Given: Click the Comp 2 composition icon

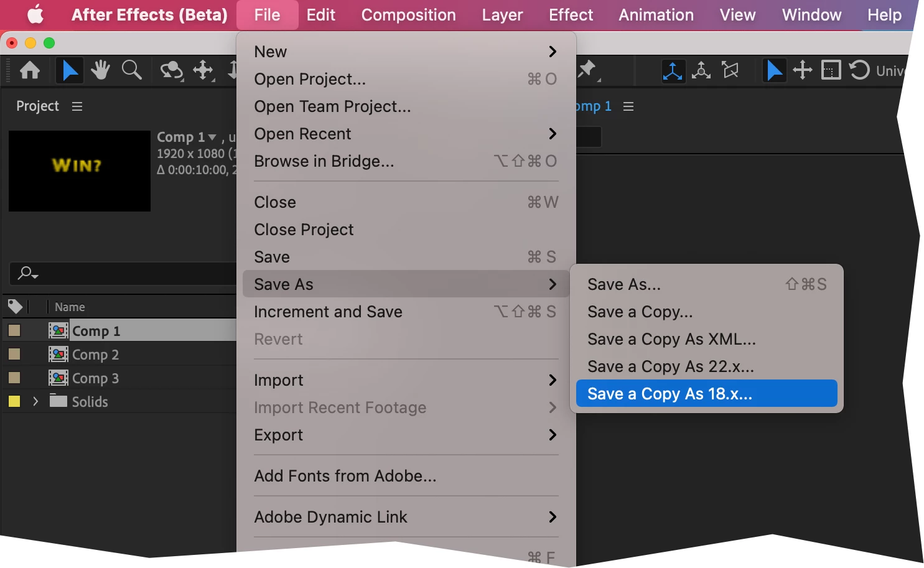Looking at the screenshot, I should click(58, 354).
